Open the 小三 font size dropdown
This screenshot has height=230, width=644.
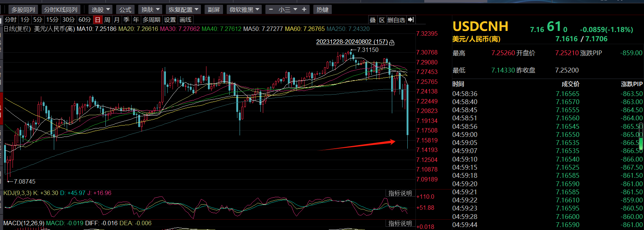tap(288, 10)
